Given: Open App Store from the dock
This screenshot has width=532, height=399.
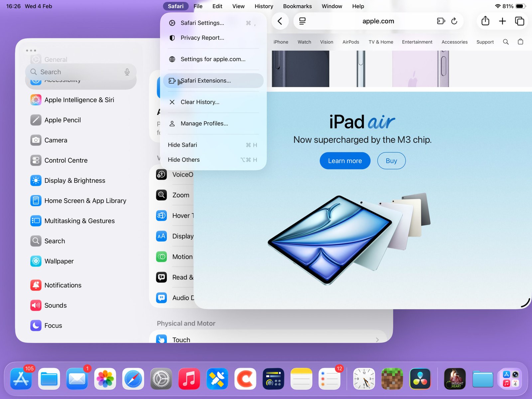Looking at the screenshot, I should (21, 379).
